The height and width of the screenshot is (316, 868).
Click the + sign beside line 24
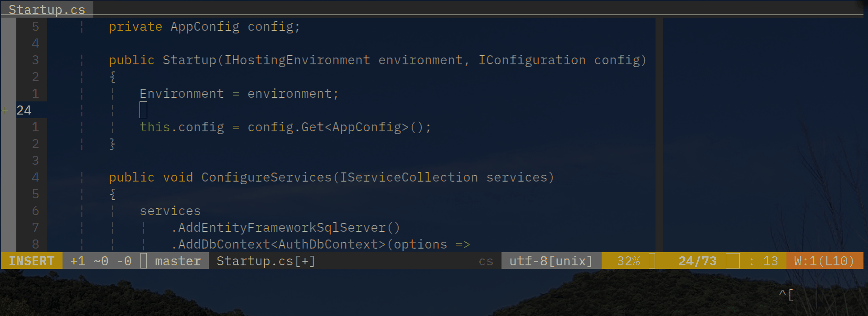click(x=5, y=110)
